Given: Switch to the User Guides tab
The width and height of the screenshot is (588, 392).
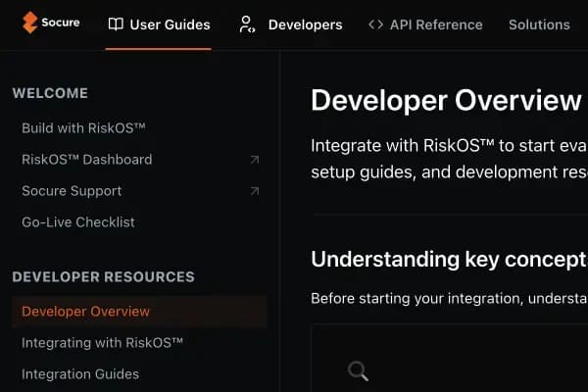Looking at the screenshot, I should coord(170,24).
